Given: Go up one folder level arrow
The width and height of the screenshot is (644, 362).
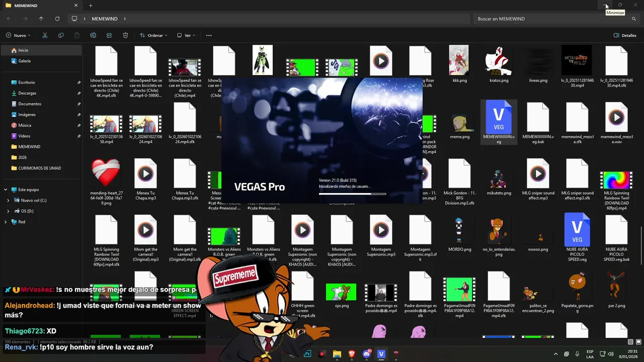Looking at the screenshot, I should (x=41, y=19).
